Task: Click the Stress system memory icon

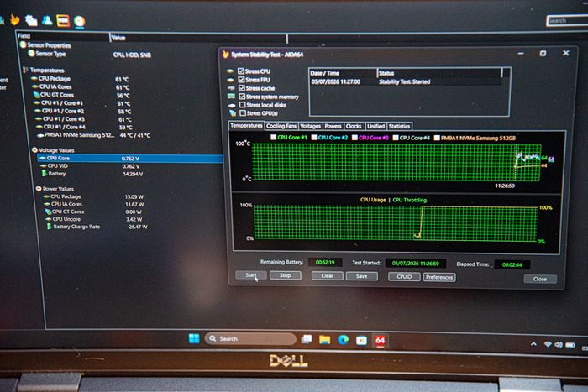Action: [x=231, y=97]
